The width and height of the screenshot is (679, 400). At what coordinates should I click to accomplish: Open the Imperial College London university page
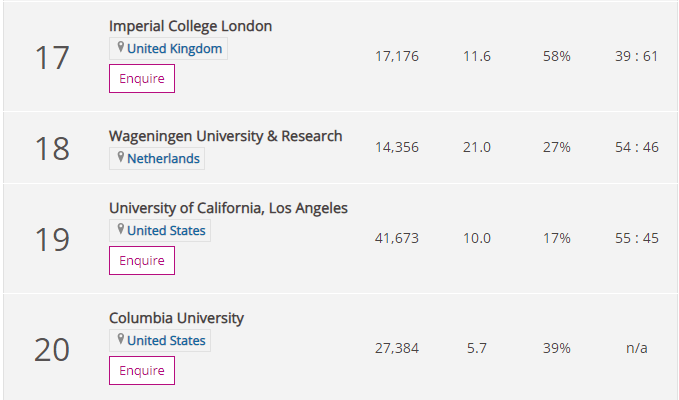coord(191,26)
